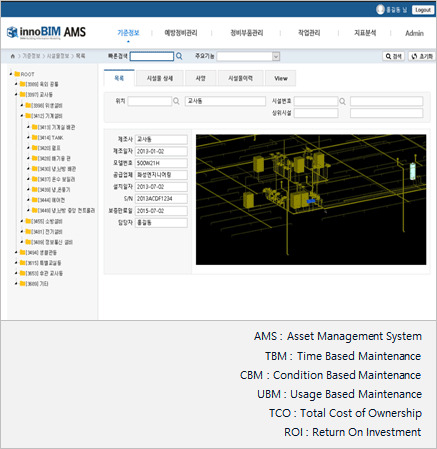
Task: Collapse the [3412] 기계설비 tree node
Action: coord(22,116)
